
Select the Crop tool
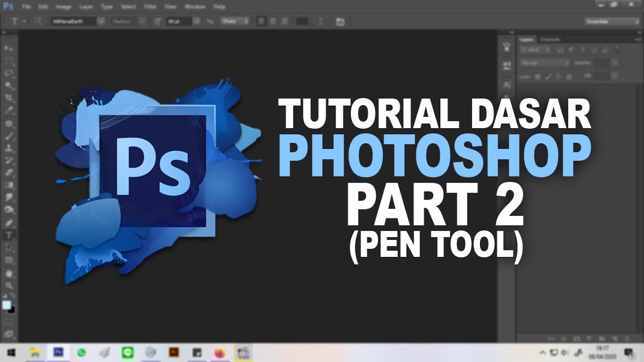tap(9, 98)
